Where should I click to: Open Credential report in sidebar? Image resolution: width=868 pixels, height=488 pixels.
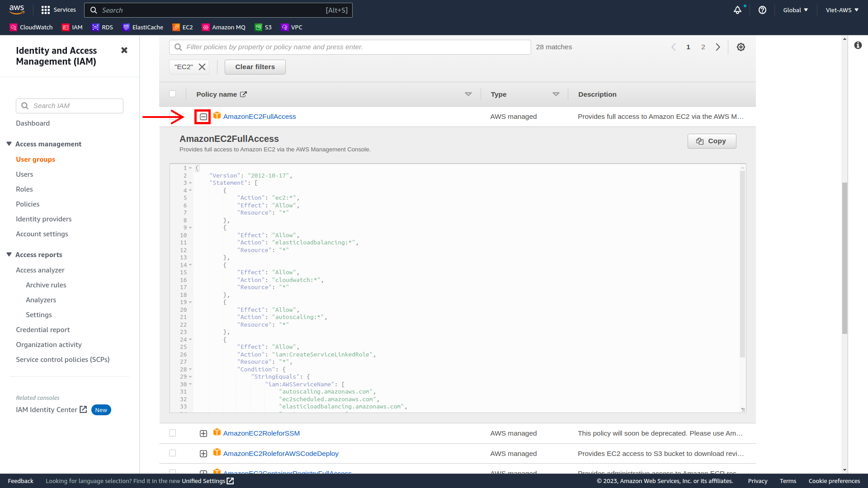[43, 330]
